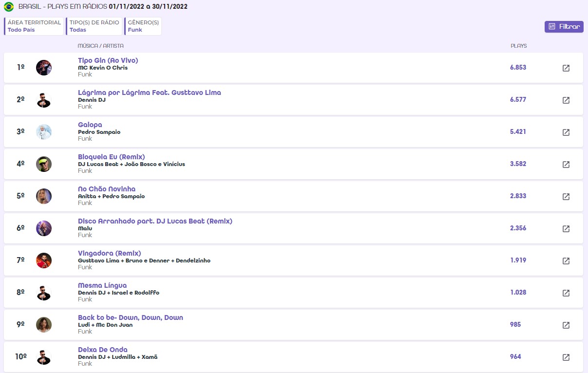Click artists Ludi + Mc Don Juan
588x373 pixels.
[105, 325]
